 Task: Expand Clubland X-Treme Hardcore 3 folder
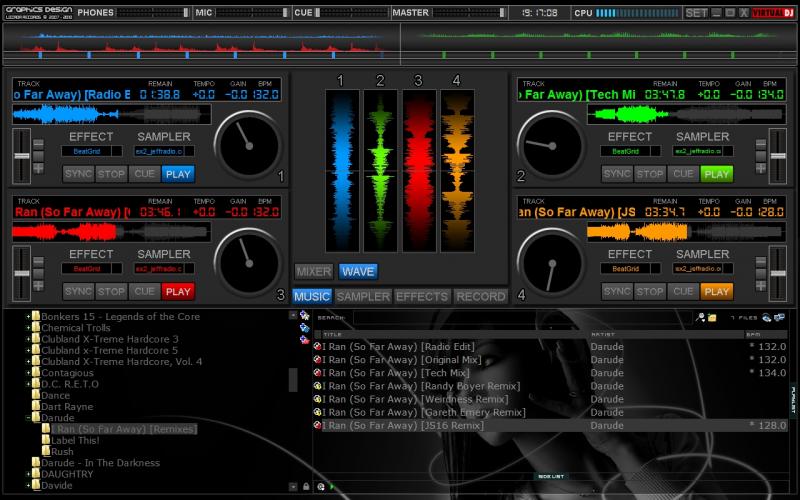[29, 339]
